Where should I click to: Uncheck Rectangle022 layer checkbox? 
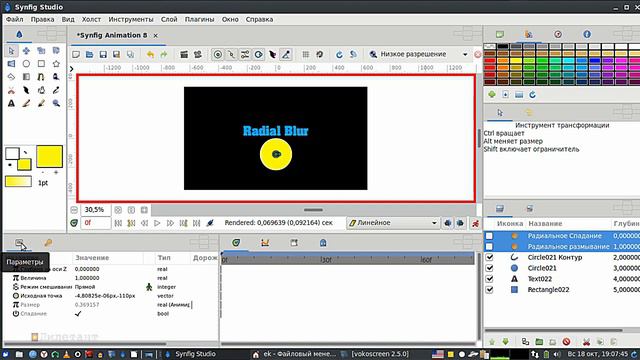[x=489, y=290]
